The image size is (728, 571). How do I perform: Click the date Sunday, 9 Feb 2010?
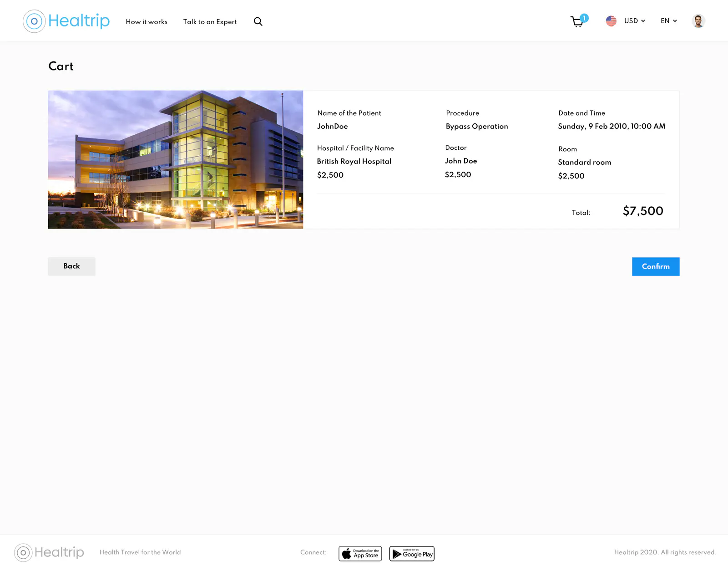click(x=612, y=127)
